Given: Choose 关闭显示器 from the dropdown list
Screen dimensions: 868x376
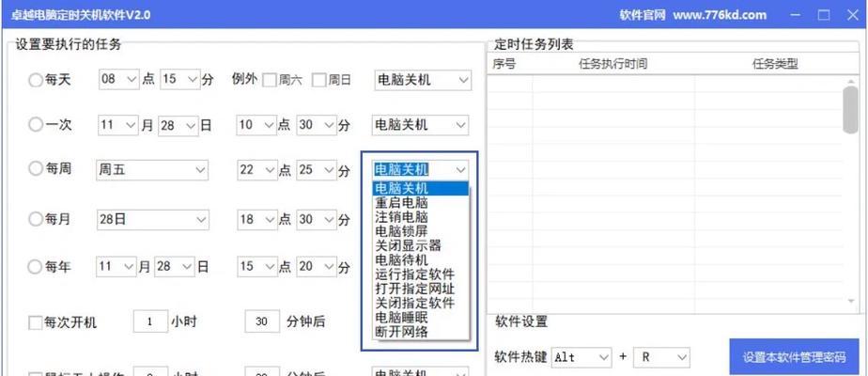Looking at the screenshot, I should click(x=421, y=246).
